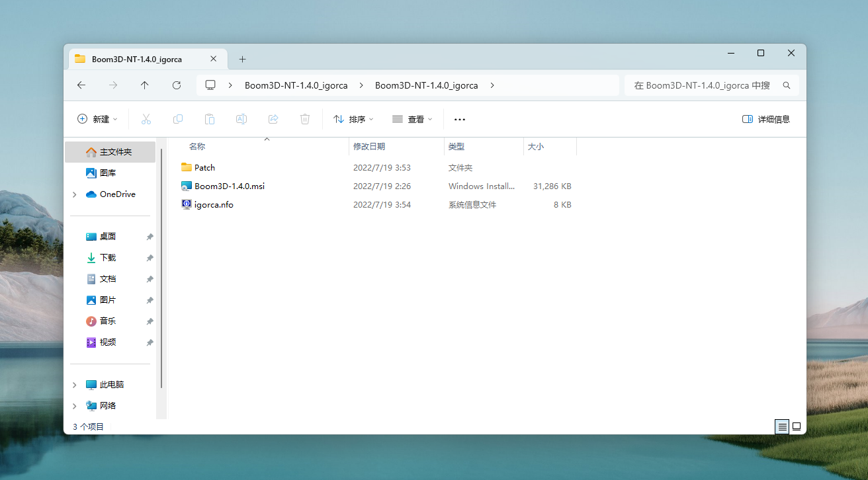Select the Boom3D-1.4.0.msi installer icon
This screenshot has width=868, height=480.
(x=187, y=186)
